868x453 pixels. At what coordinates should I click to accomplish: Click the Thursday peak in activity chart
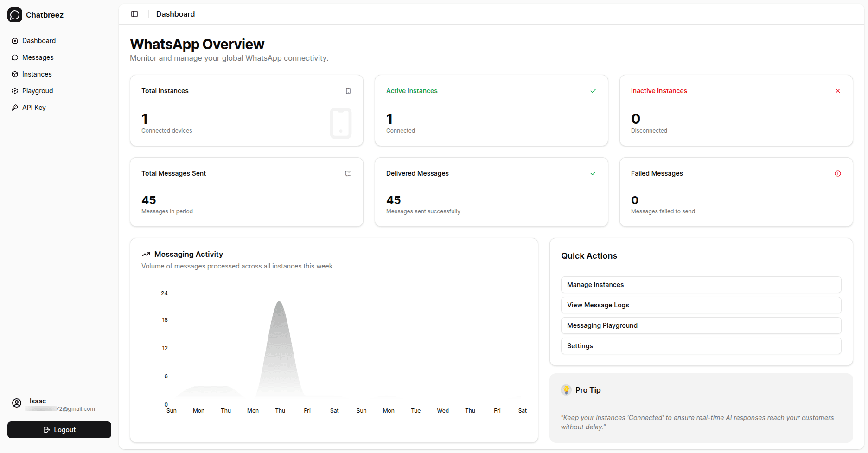280,302
